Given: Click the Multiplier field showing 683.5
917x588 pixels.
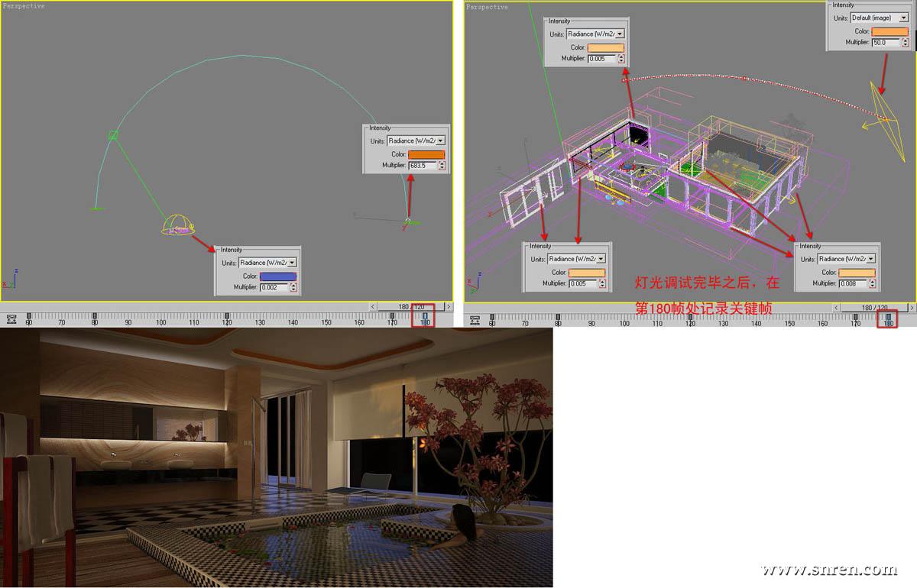Looking at the screenshot, I should click(423, 165).
